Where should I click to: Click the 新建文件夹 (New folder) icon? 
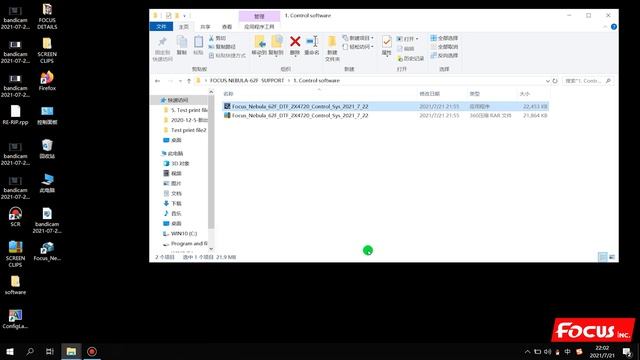(332, 41)
